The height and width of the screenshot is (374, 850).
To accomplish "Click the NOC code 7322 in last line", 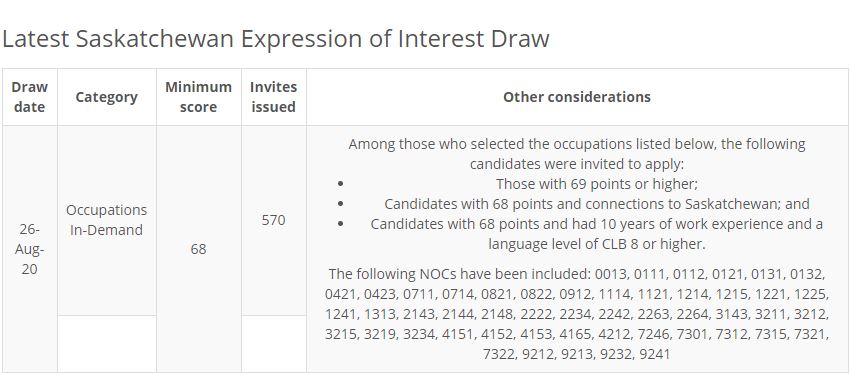I will [498, 354].
